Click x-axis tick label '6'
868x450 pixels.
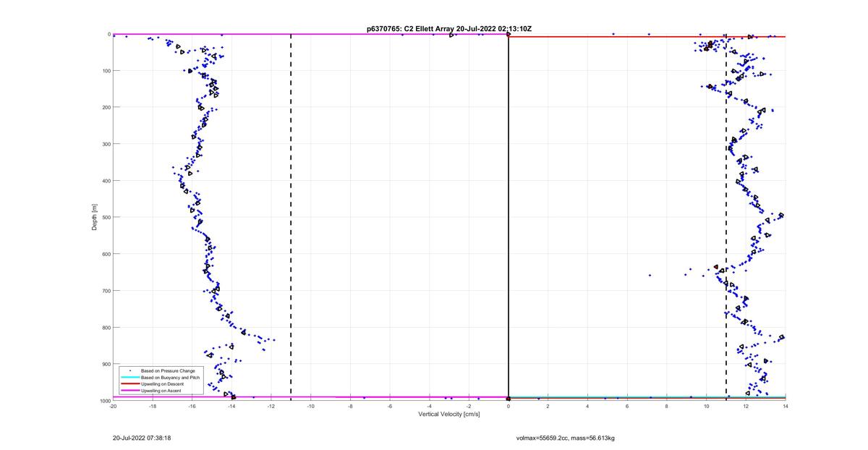coord(627,407)
